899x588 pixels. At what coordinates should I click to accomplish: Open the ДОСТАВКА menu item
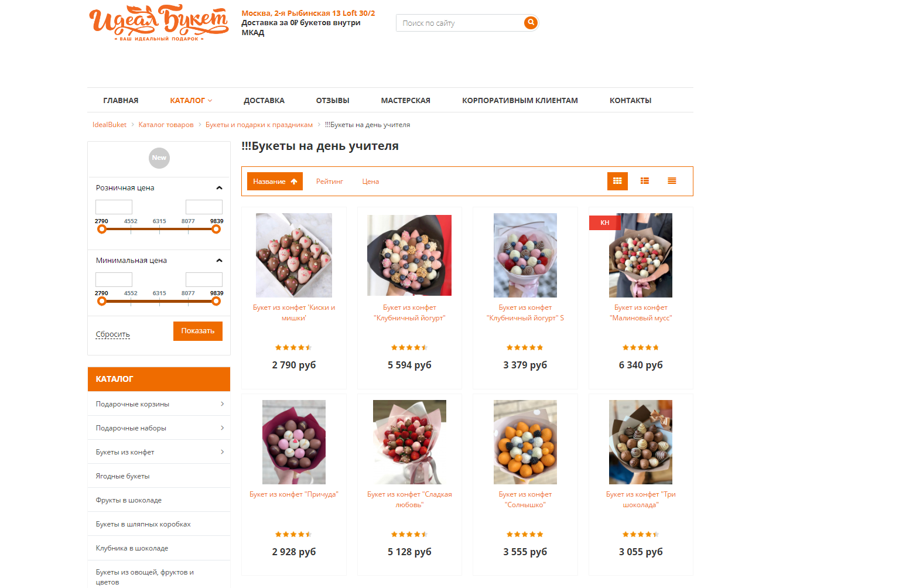pos(264,100)
